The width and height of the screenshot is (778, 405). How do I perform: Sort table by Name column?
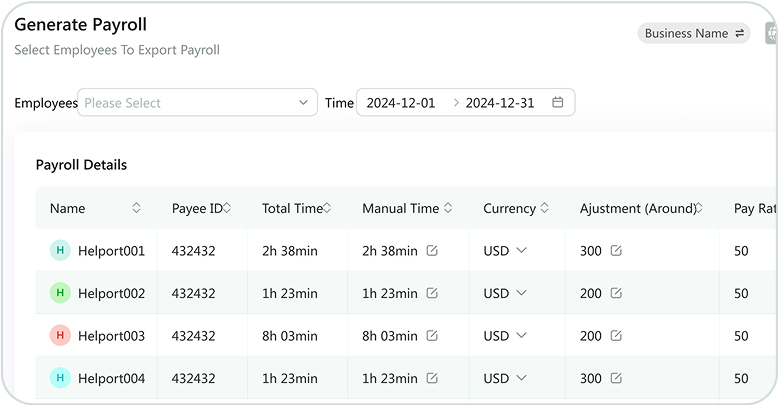pyautogui.click(x=136, y=208)
